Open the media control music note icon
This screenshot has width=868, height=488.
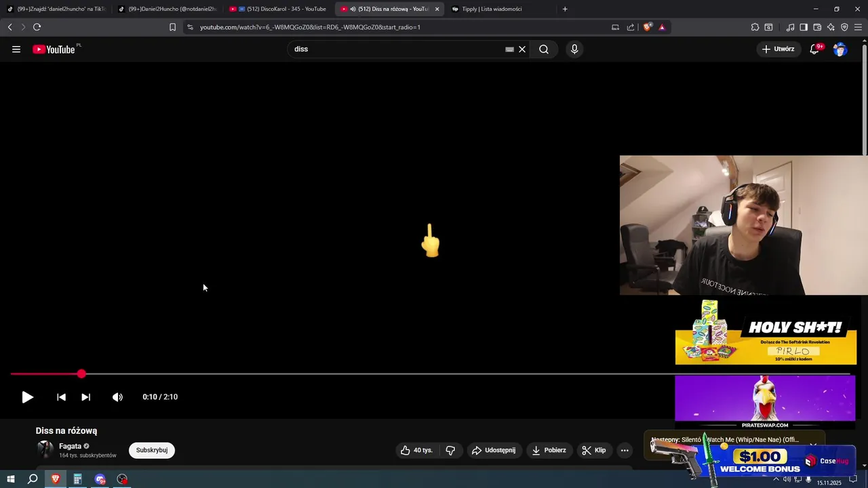790,27
